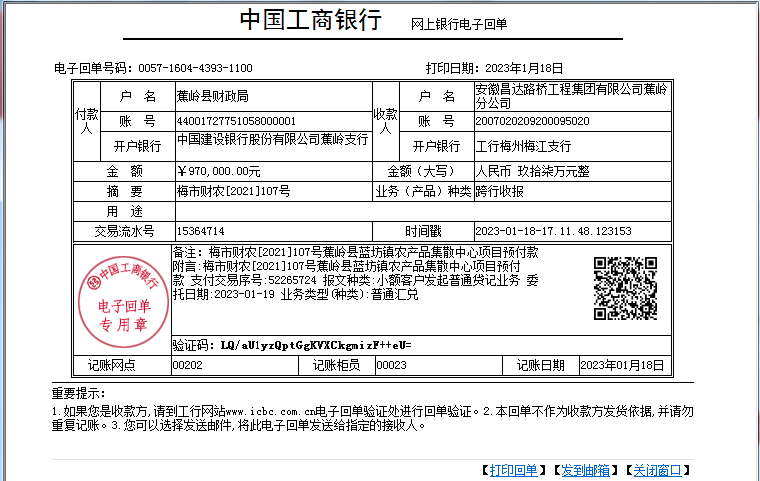760x481 pixels.
Task: Click the QR code image
Action: coord(625,288)
